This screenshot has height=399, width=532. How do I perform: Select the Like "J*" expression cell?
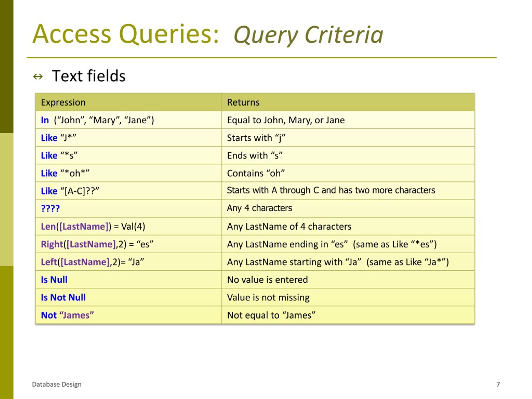128,138
